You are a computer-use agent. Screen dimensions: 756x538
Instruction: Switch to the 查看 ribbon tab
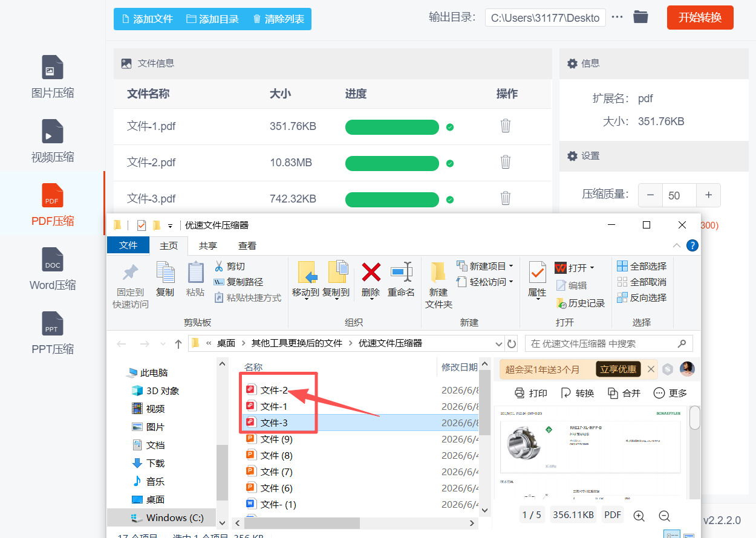coord(247,245)
